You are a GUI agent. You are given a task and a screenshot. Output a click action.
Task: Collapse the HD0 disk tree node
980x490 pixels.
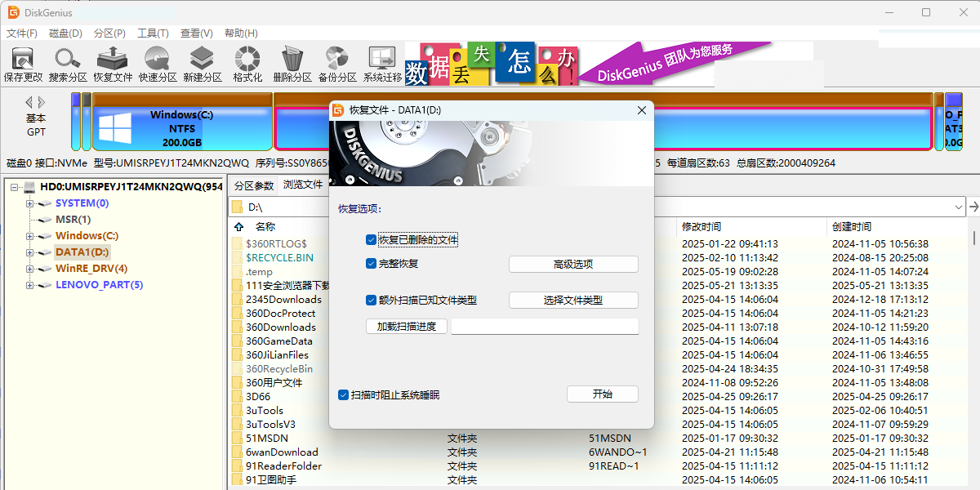(x=15, y=186)
